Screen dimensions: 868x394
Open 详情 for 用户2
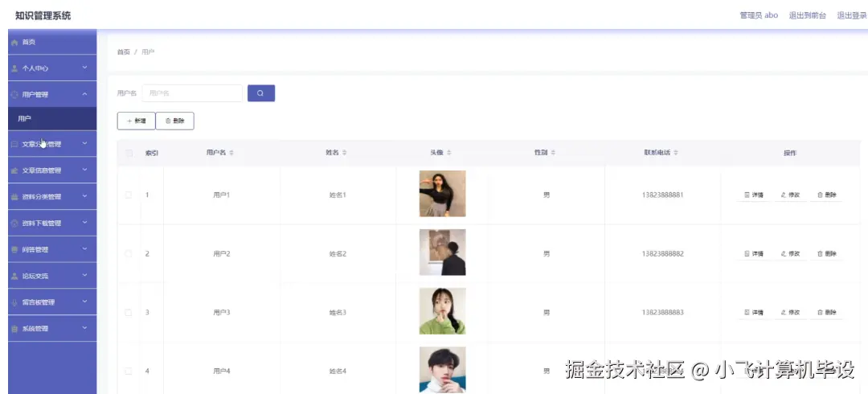click(754, 254)
